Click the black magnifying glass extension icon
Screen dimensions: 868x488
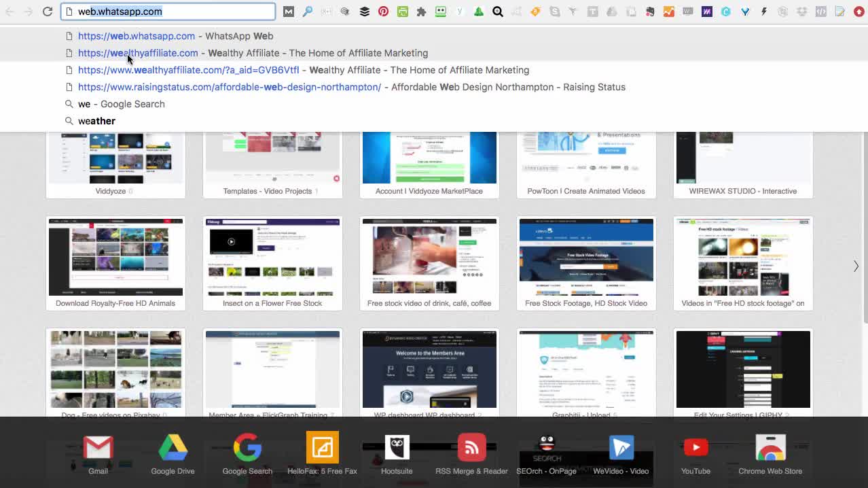tap(498, 12)
